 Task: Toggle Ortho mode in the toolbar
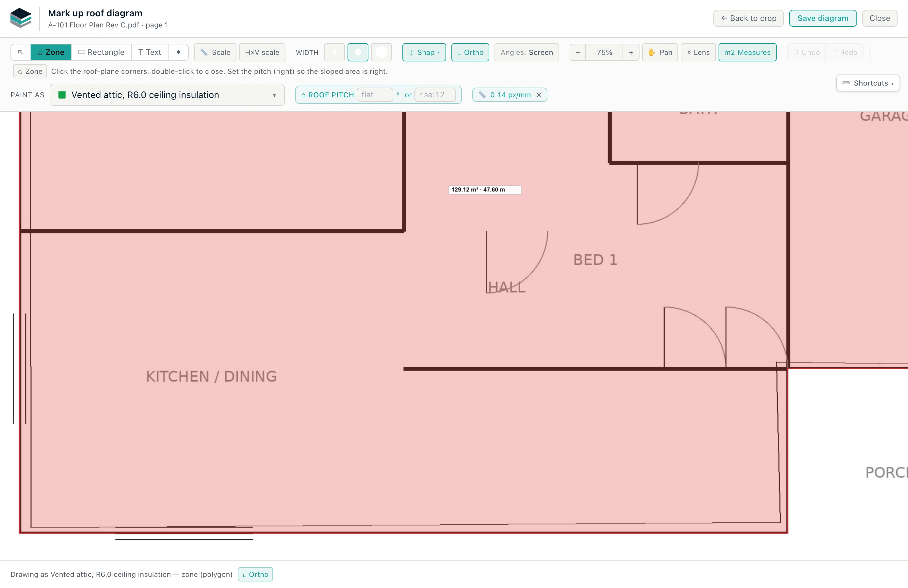point(470,52)
